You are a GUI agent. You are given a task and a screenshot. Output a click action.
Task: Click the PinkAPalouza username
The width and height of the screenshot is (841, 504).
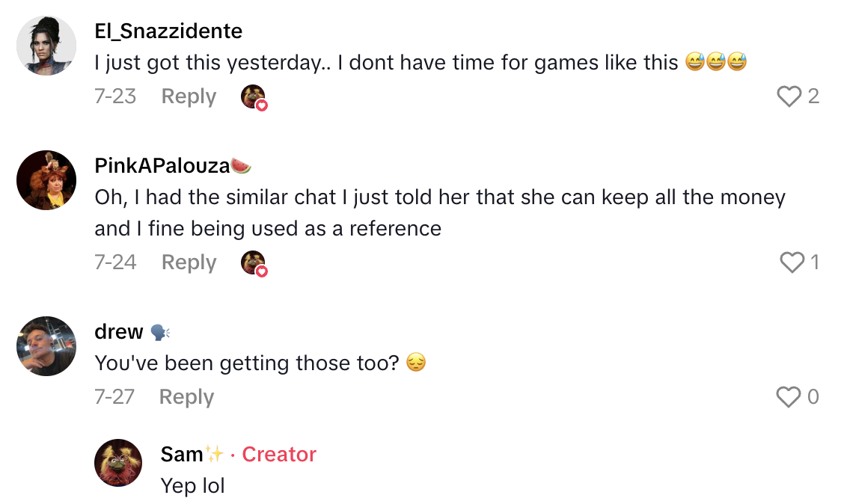pyautogui.click(x=162, y=165)
